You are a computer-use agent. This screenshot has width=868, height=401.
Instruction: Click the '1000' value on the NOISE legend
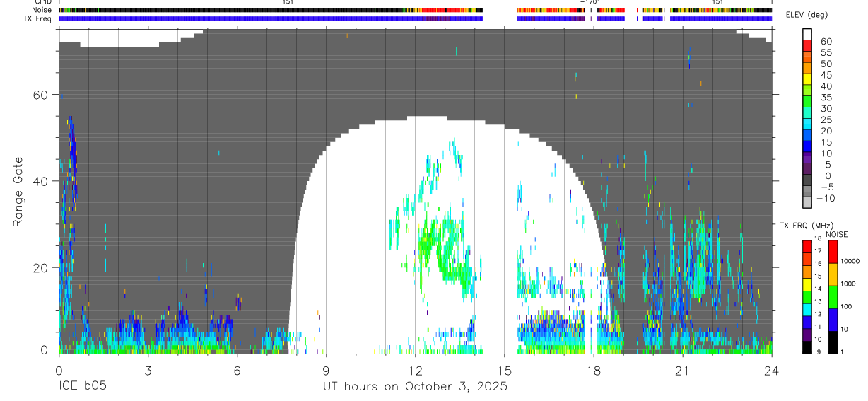(x=848, y=284)
